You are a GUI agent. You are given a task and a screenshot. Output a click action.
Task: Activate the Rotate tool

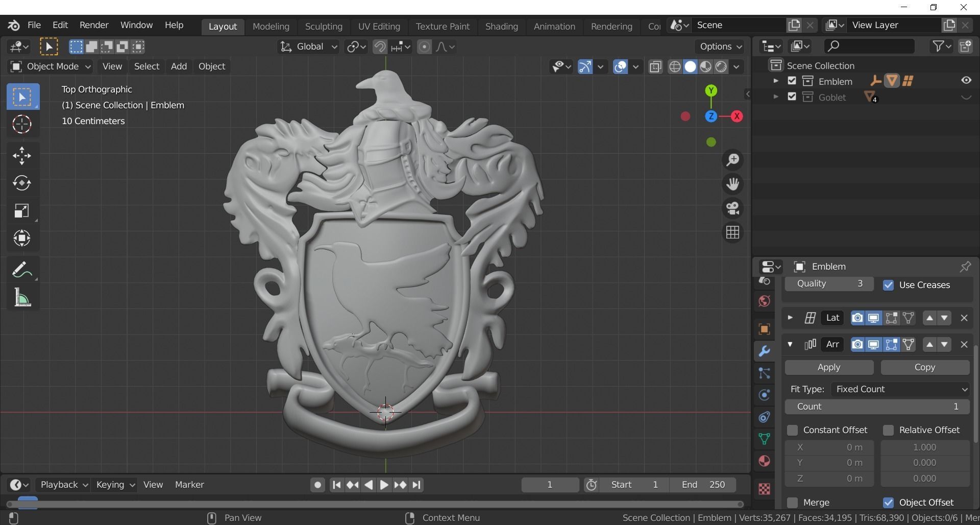pyautogui.click(x=22, y=183)
